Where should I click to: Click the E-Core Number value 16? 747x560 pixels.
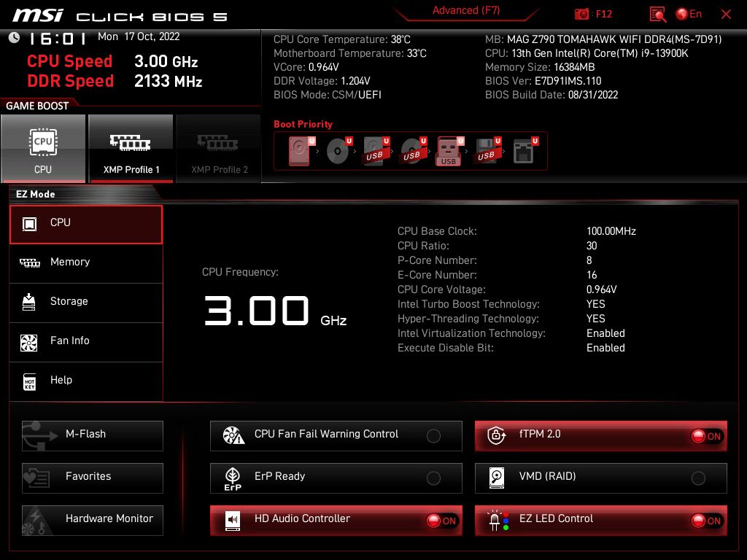coord(592,275)
